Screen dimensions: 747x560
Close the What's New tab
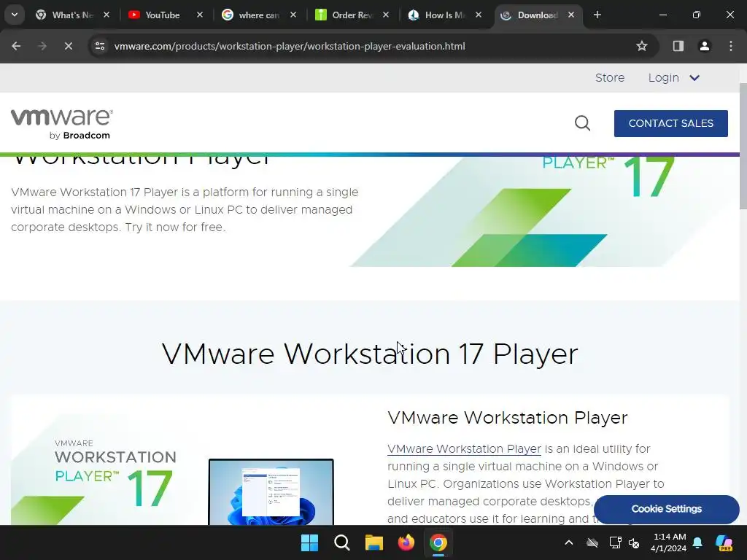pos(107,15)
